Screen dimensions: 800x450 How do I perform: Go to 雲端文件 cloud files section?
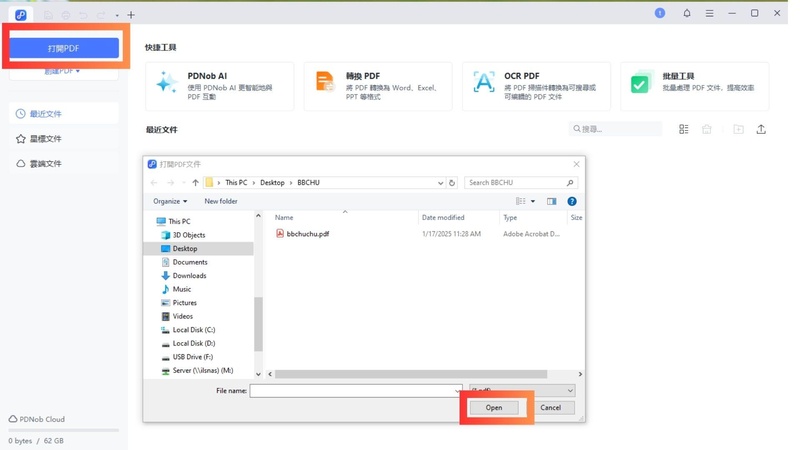[x=45, y=163]
